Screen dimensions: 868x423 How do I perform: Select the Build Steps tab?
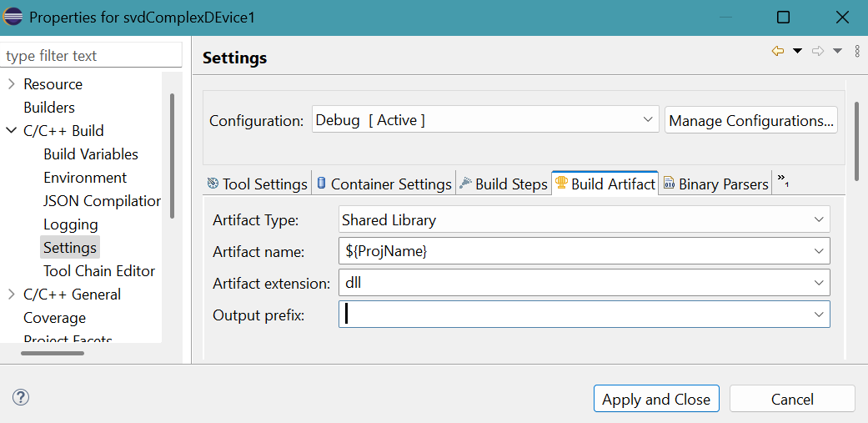point(503,184)
